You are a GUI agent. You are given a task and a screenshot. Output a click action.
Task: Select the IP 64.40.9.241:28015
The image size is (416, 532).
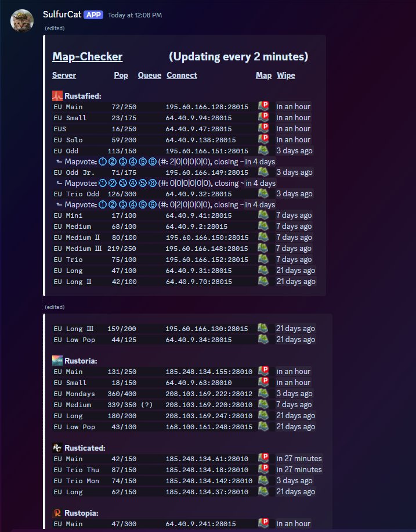coord(201,524)
